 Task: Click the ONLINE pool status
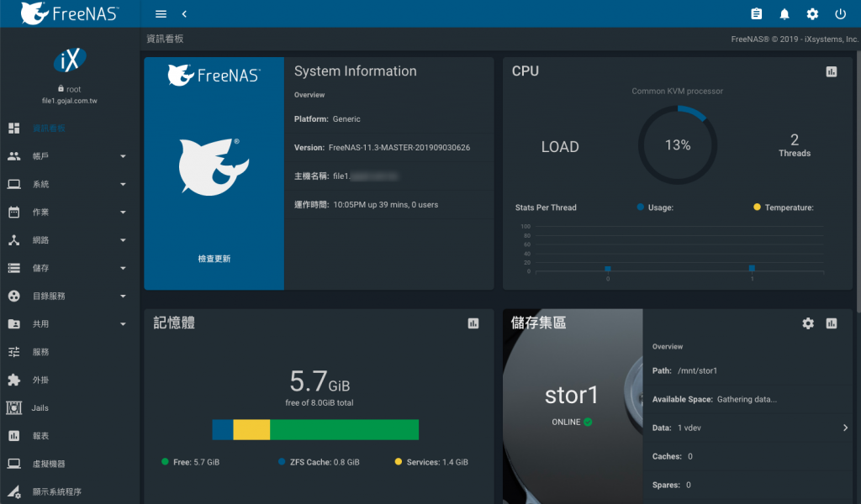(572, 422)
